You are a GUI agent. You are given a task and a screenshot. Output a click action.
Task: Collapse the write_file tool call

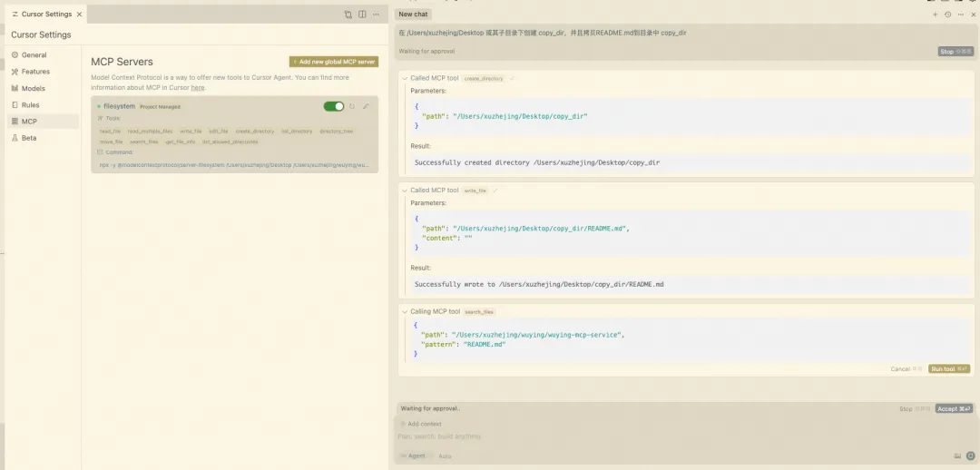(405, 191)
